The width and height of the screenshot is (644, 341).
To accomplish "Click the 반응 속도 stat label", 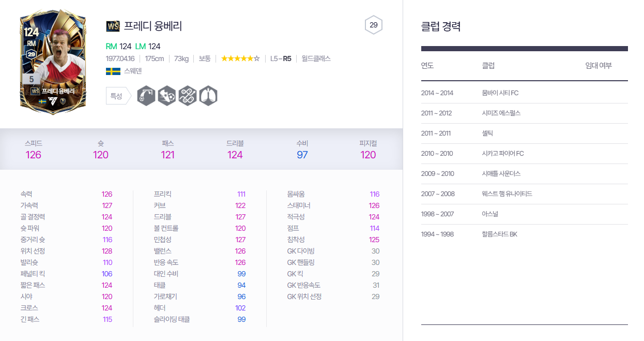I will 166,262.
